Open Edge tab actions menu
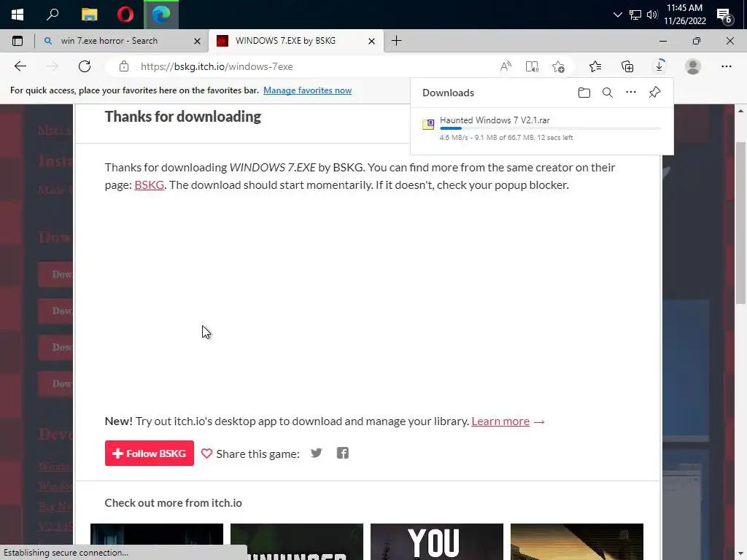The height and width of the screenshot is (560, 747). (18, 41)
